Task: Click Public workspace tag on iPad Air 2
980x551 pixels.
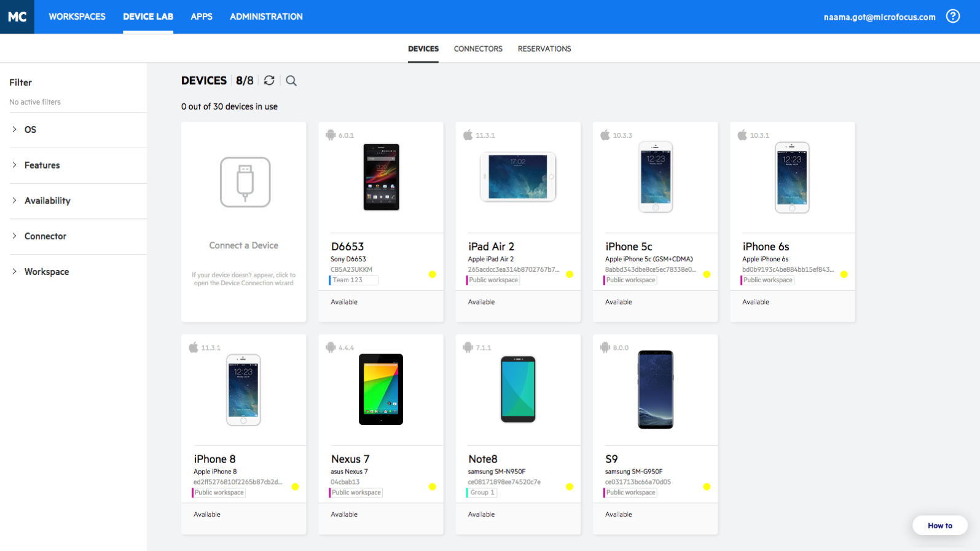Action: (493, 280)
